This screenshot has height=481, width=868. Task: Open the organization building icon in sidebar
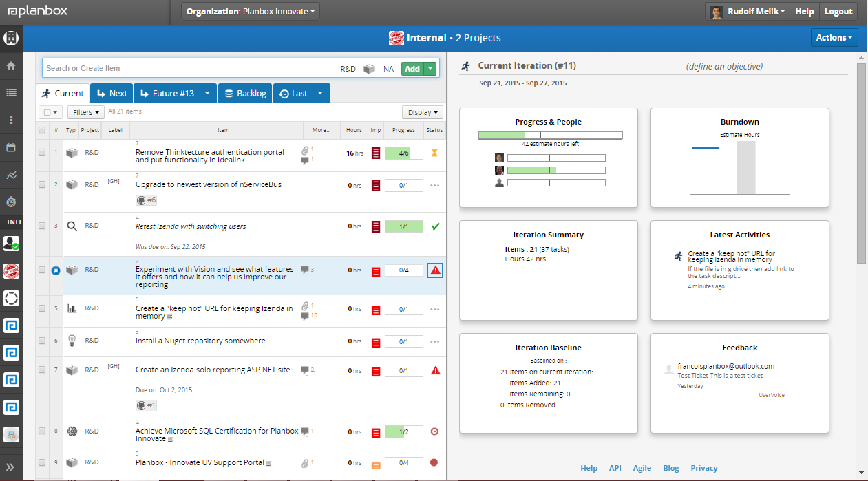click(x=11, y=39)
